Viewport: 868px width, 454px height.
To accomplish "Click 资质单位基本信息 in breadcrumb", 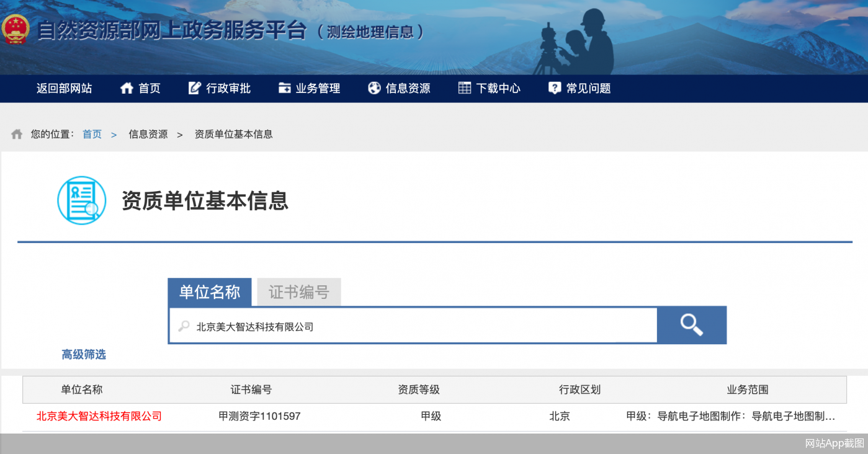I will tap(234, 134).
